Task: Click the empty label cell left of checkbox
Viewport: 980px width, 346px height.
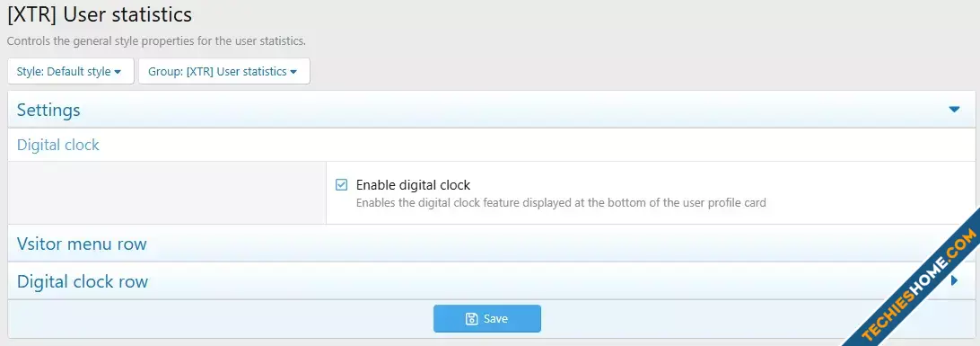Action: 167,192
